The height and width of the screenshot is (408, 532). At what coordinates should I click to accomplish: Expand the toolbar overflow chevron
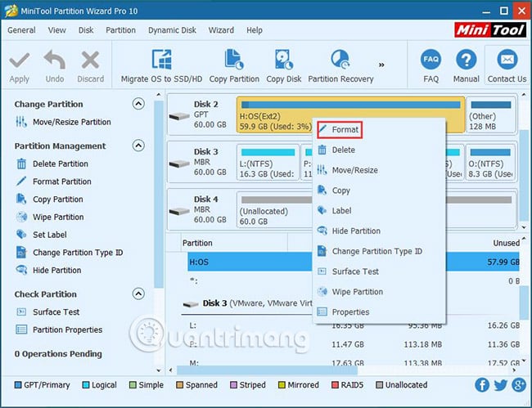pos(381,65)
